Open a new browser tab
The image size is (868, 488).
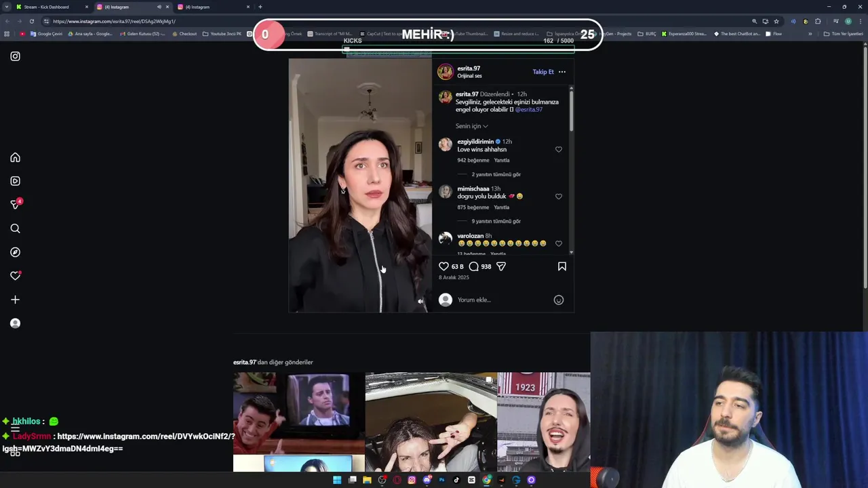pos(260,7)
